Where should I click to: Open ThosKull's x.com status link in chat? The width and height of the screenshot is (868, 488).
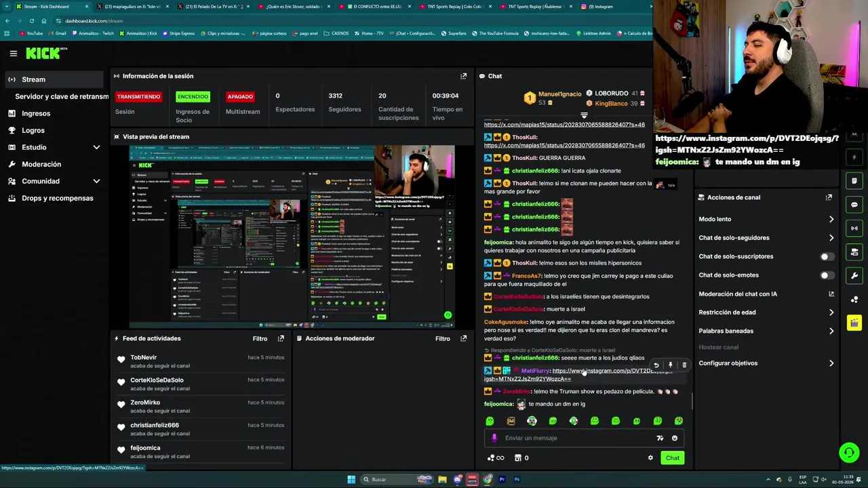pos(564,145)
